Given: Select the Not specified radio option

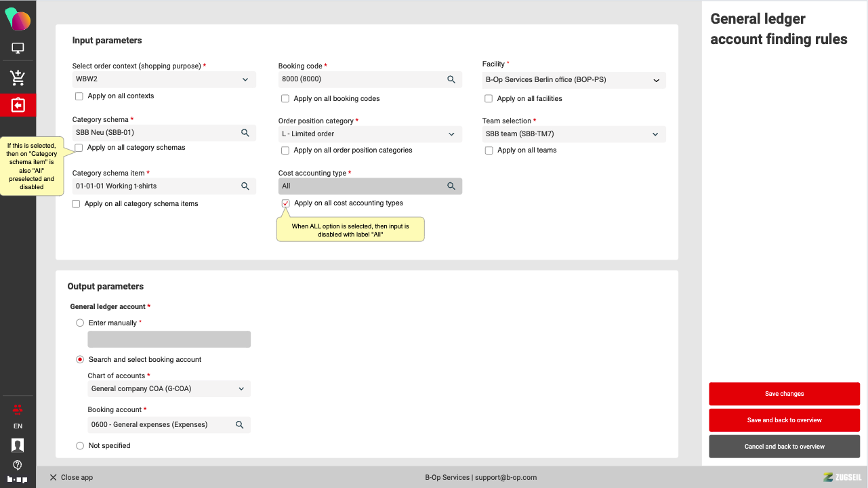Looking at the screenshot, I should coord(80,446).
